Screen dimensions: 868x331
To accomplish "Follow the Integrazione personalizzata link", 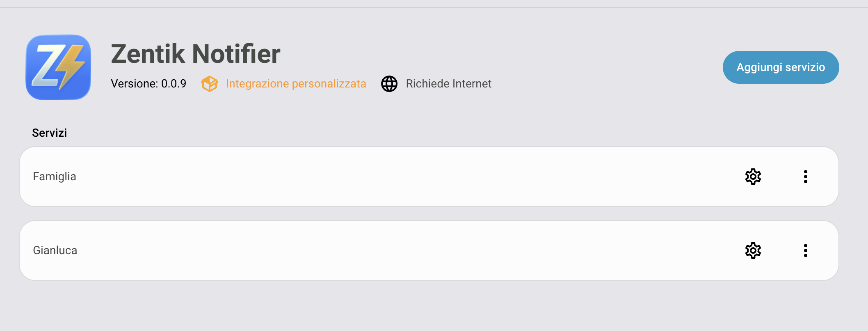I will [296, 84].
